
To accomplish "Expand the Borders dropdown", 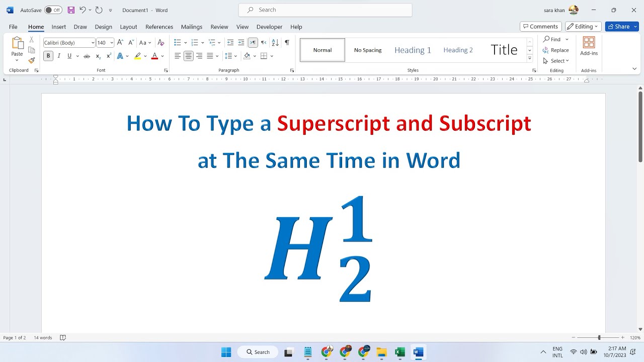I will click(272, 56).
